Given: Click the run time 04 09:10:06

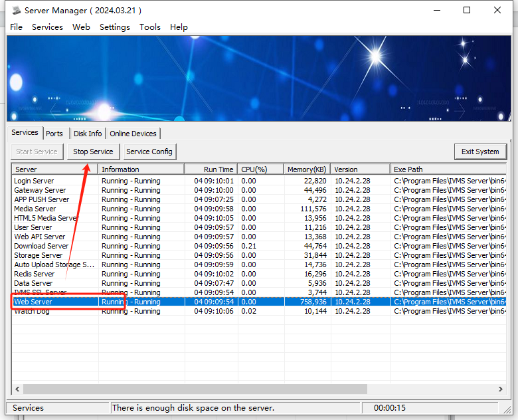Looking at the screenshot, I should (214, 311).
